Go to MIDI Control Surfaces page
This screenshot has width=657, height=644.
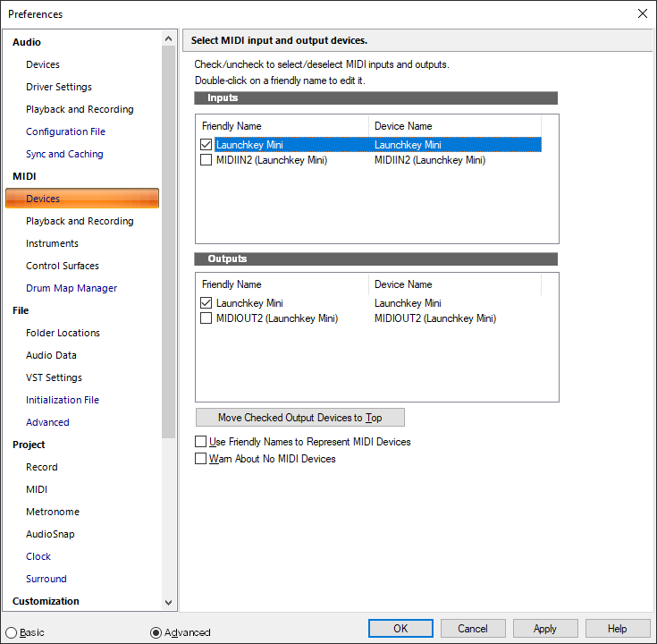tap(63, 266)
